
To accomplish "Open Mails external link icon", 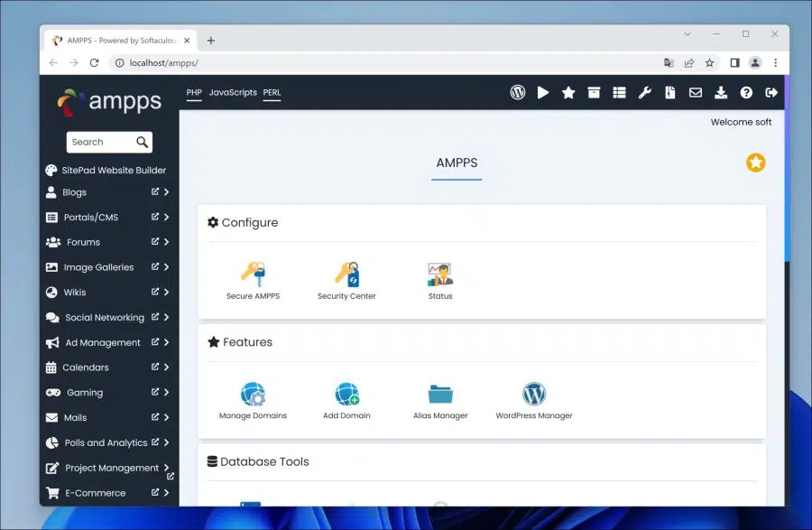I will 155,417.
